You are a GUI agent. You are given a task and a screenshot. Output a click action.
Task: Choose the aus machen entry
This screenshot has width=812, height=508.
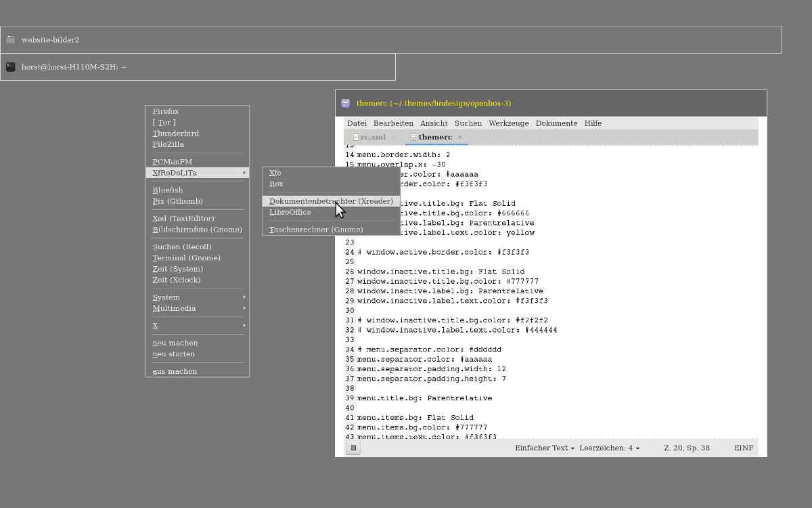(x=175, y=371)
